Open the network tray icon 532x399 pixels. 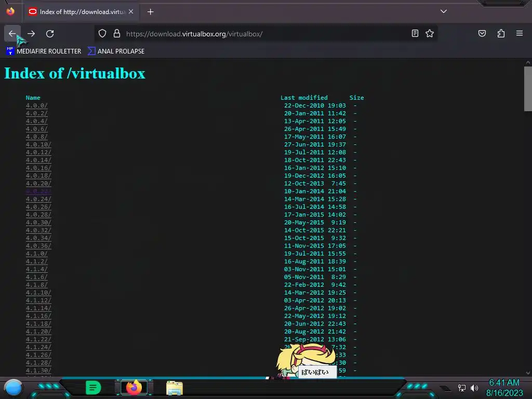462,388
